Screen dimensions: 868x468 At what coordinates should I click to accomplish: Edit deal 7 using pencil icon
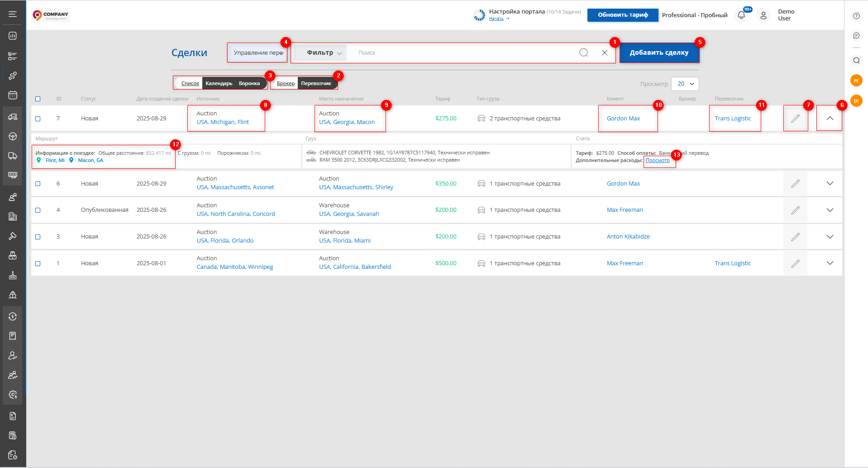pyautogui.click(x=795, y=119)
